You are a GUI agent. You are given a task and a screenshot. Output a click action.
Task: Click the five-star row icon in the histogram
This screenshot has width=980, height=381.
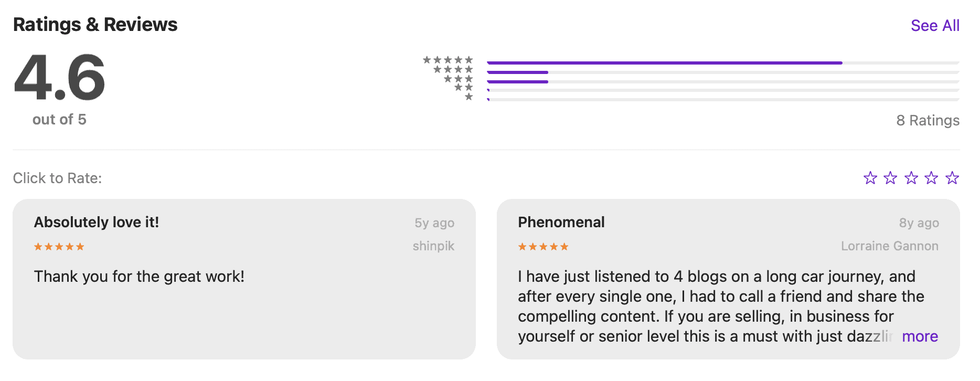tap(448, 60)
